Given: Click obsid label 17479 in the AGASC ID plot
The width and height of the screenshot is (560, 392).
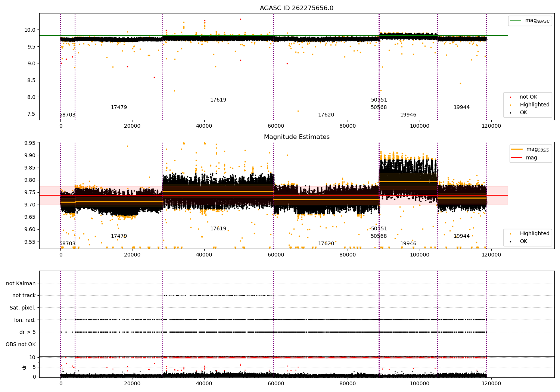Looking at the screenshot, I should (119, 108).
